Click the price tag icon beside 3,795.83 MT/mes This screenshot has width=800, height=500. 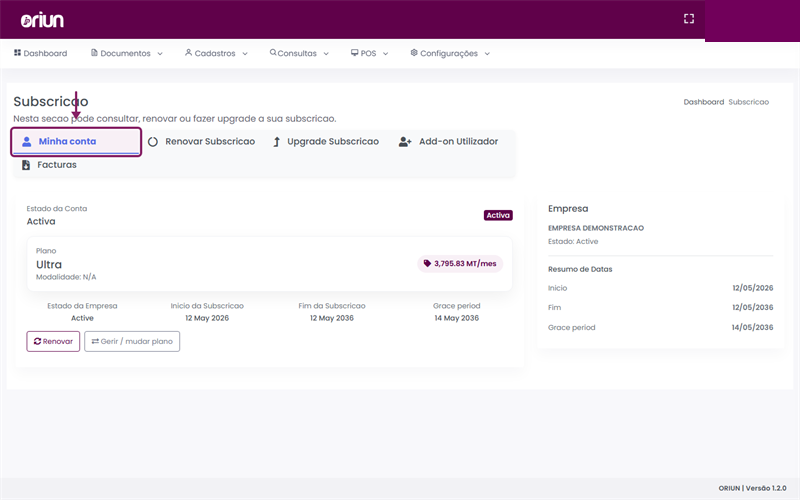tap(427, 263)
